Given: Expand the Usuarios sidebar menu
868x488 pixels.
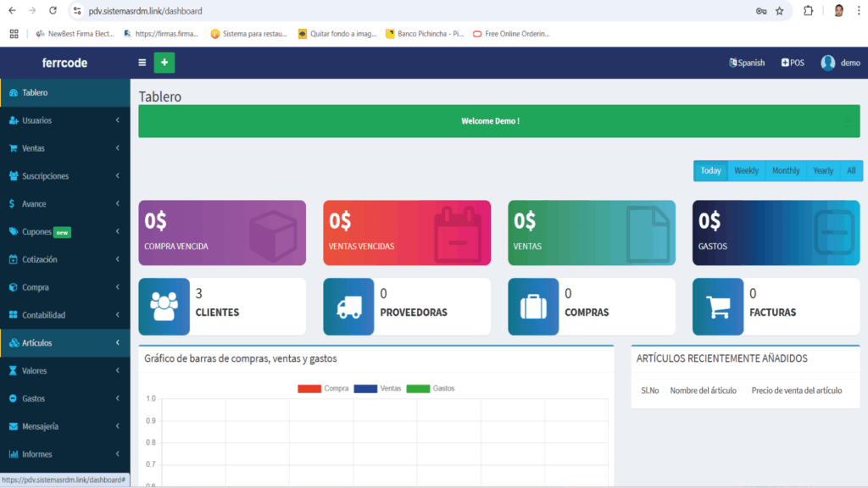Looking at the screenshot, I should point(64,120).
